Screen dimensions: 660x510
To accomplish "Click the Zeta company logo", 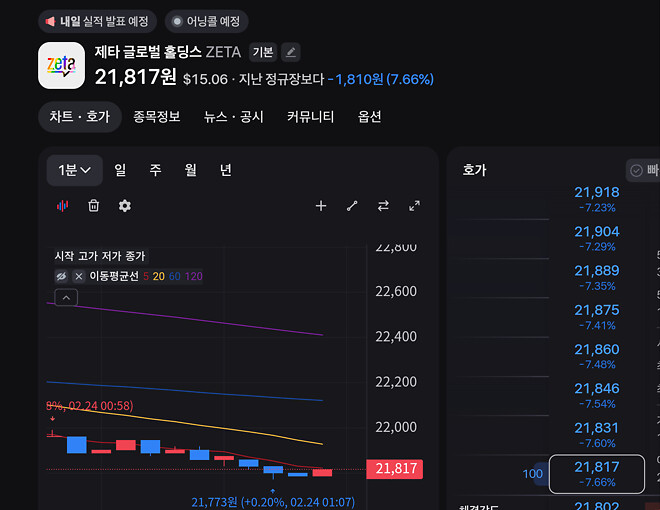I will click(x=61, y=65).
